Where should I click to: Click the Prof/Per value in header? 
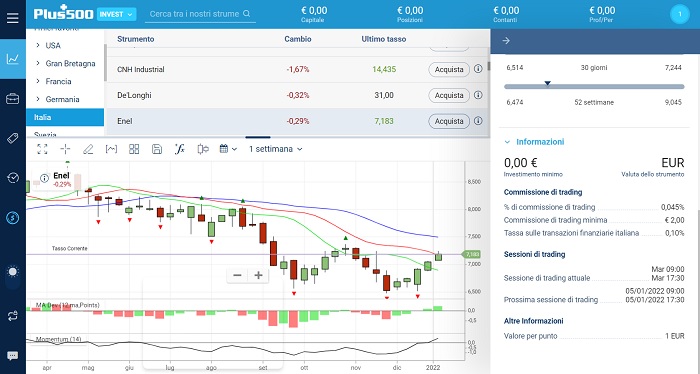point(602,10)
